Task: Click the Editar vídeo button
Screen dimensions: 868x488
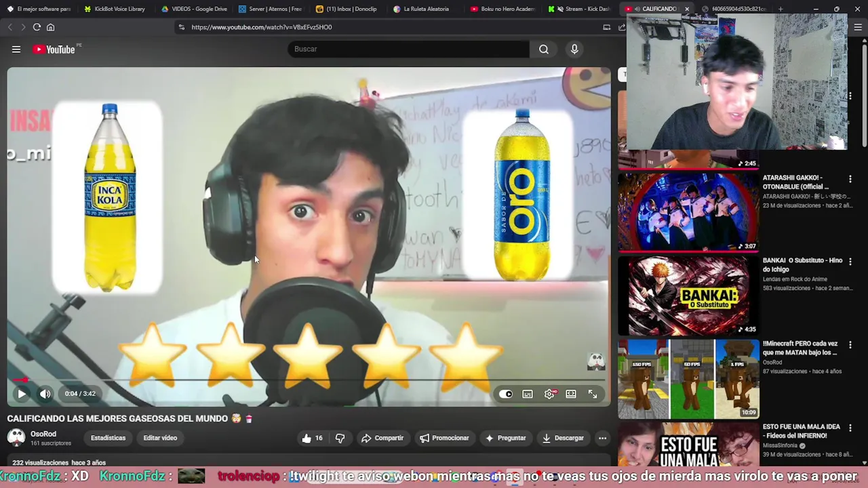Action: pyautogui.click(x=160, y=438)
